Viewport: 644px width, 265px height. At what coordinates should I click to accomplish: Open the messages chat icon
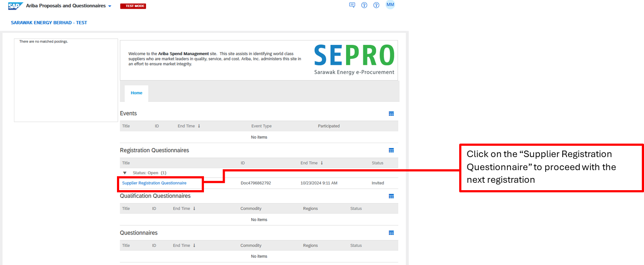tap(352, 5)
